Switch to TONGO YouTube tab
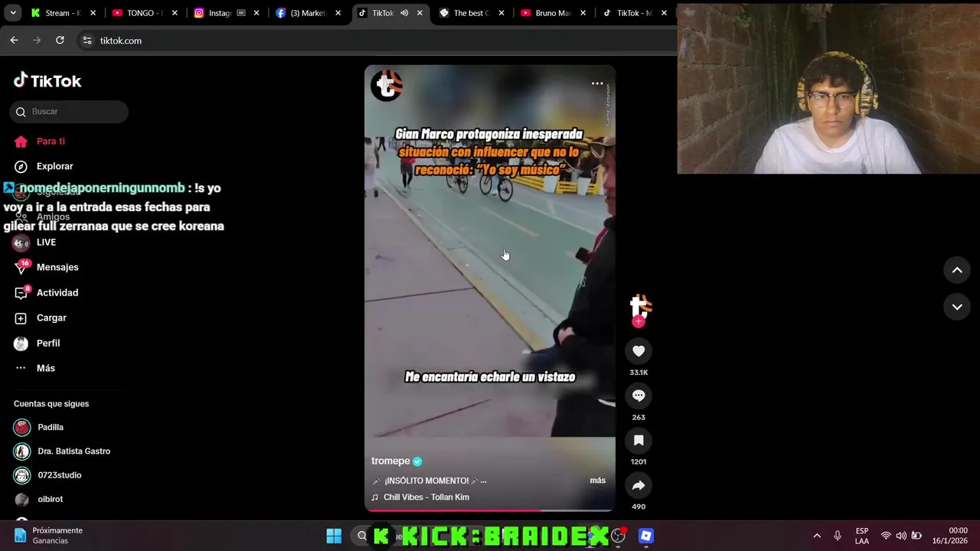Image resolution: width=980 pixels, height=551 pixels. 145,13
